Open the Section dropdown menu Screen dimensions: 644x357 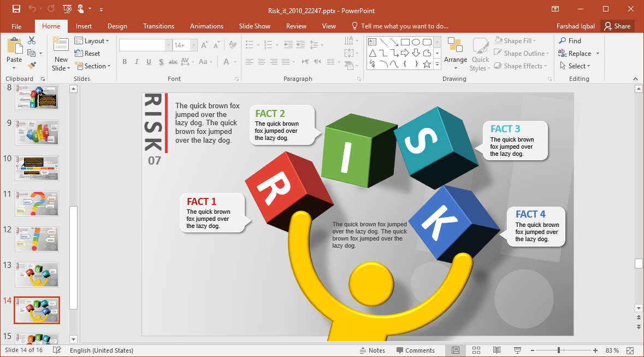pyautogui.click(x=93, y=66)
